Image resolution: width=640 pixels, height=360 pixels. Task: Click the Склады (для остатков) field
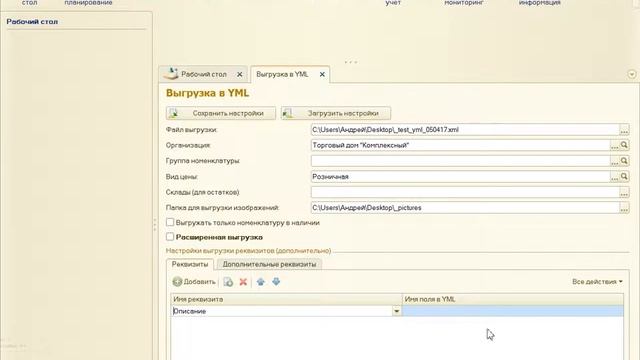coord(465,192)
